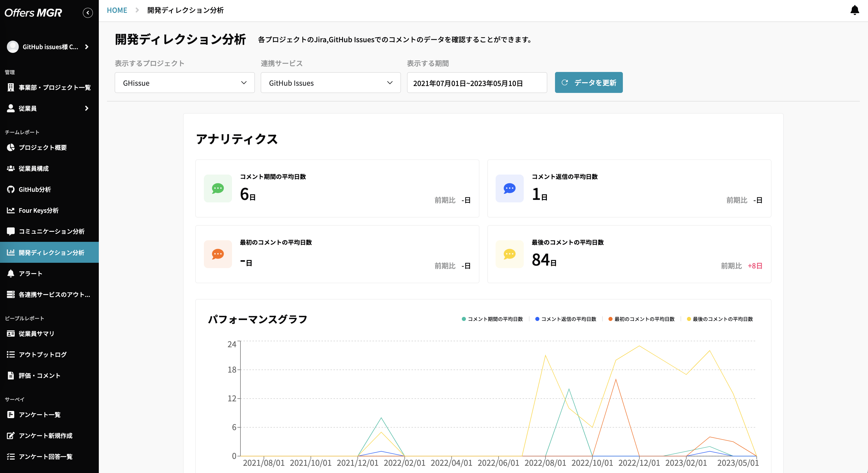The height and width of the screenshot is (473, 868).
Task: Toggle 最初のコメントの平均日数 legend series
Action: coord(641,319)
